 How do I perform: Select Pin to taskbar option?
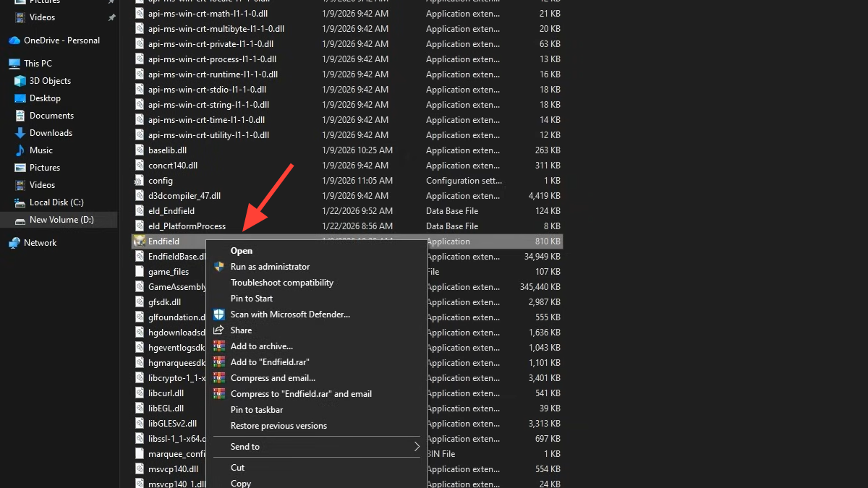[256, 410]
